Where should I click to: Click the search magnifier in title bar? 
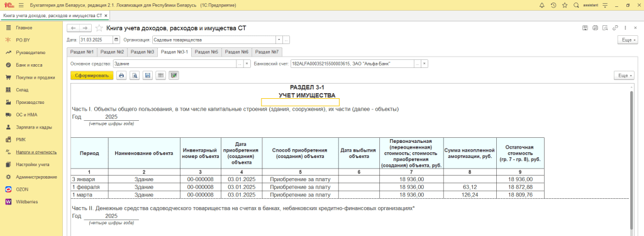click(576, 5)
